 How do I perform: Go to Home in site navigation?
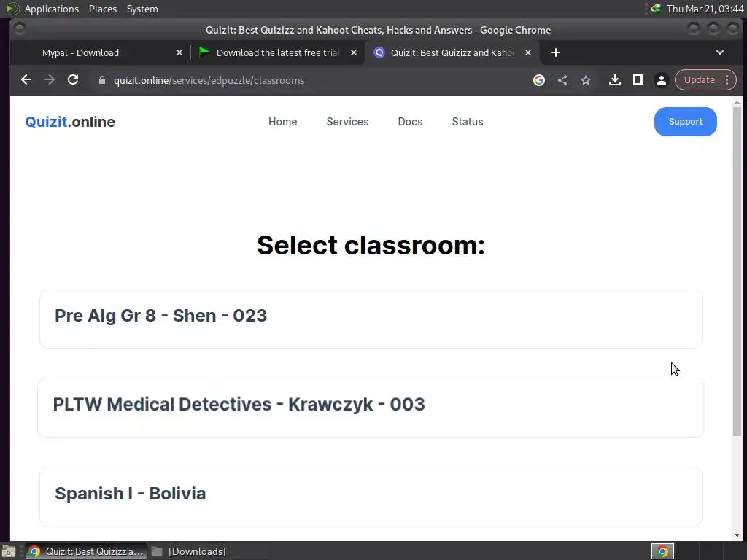click(x=282, y=122)
